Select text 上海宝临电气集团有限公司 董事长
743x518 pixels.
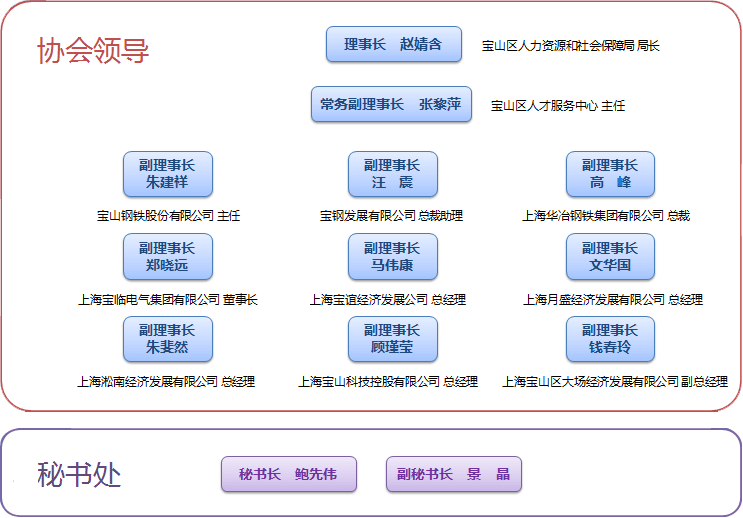click(168, 300)
